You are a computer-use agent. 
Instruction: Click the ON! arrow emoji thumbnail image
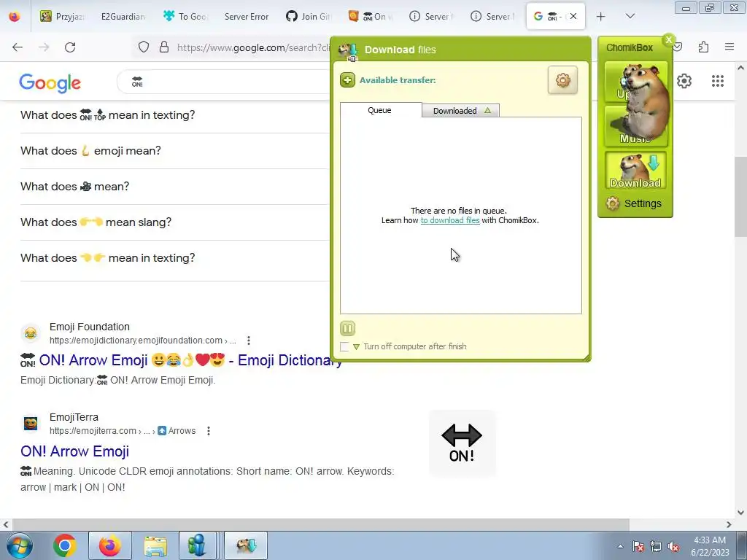[462, 443]
